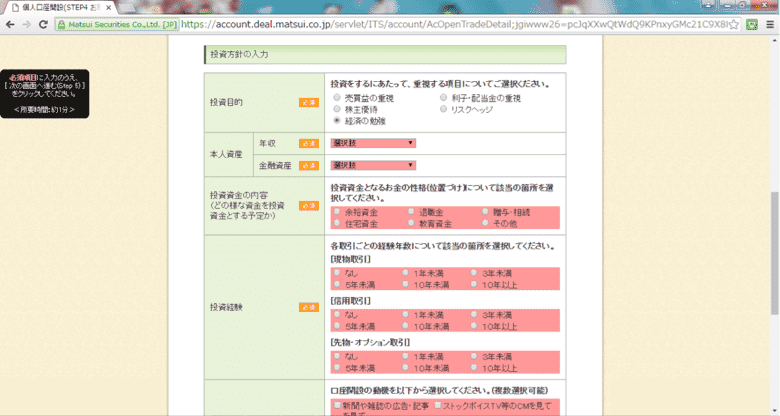The height and width of the screenshot is (416, 780).
Task: Choose 余裕資金 as investment fund type
Action: (x=336, y=212)
